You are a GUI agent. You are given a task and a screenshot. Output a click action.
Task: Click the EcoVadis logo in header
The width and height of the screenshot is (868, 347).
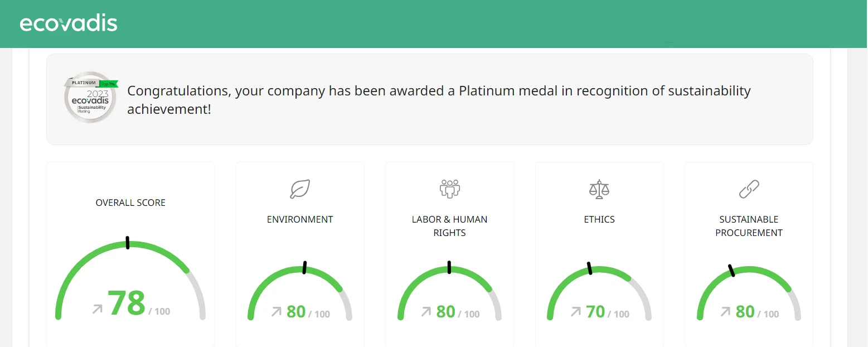[69, 23]
